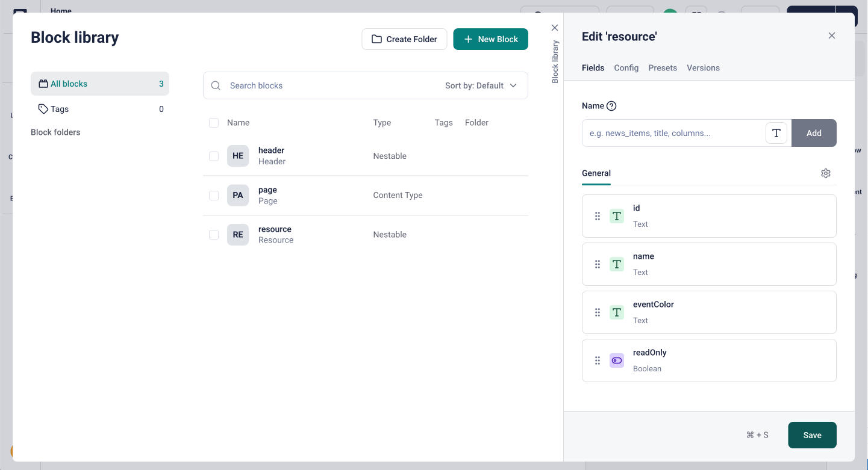
Task: Toggle the select-all blocks checkbox
Action: point(214,123)
